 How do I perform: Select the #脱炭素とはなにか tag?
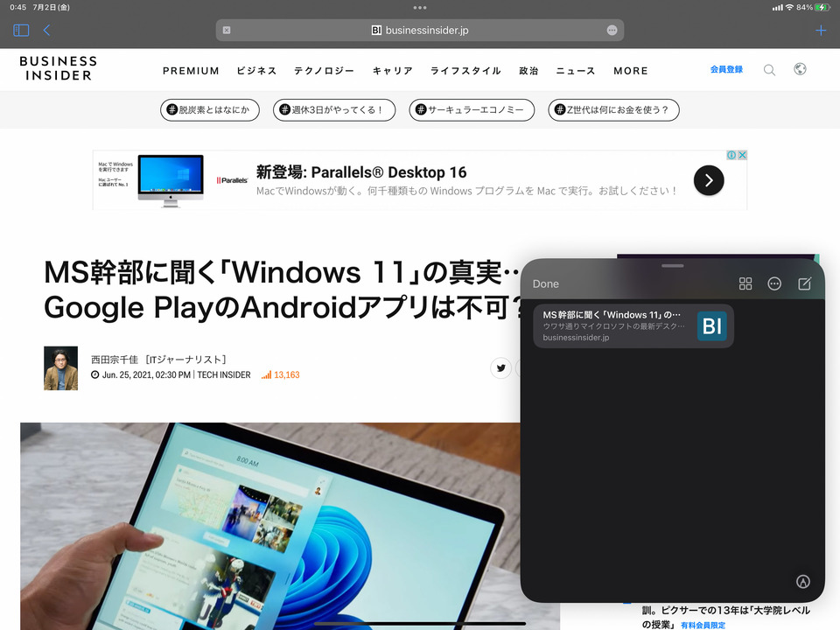pos(210,110)
